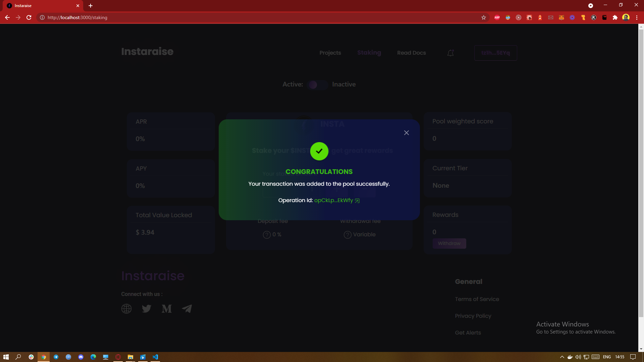The image size is (644, 362).
Task: Click the Twitter icon in footer
Action: point(147,308)
